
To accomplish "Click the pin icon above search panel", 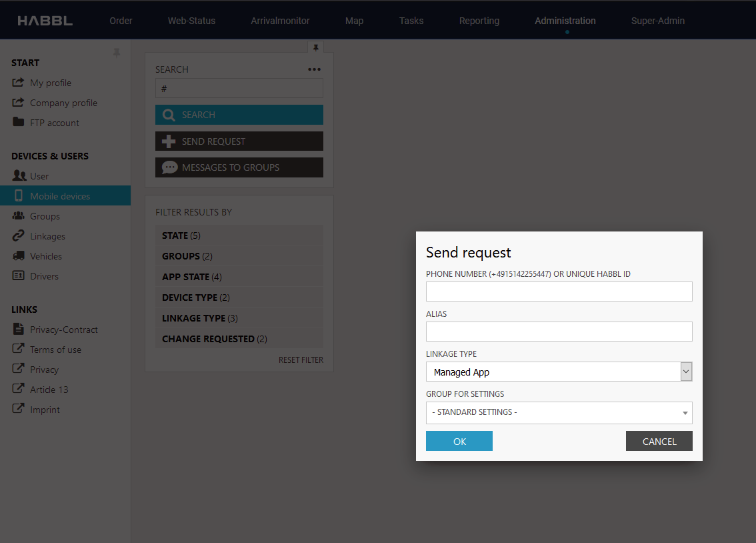I will (x=316, y=47).
